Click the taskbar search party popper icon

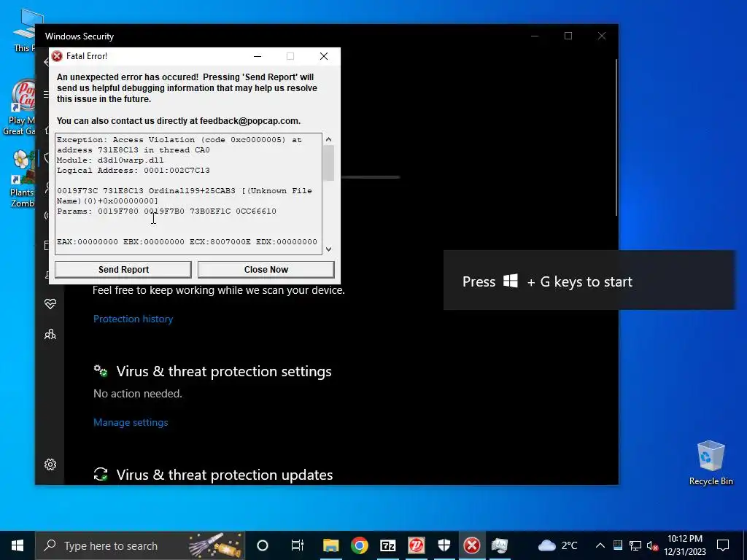215,545
